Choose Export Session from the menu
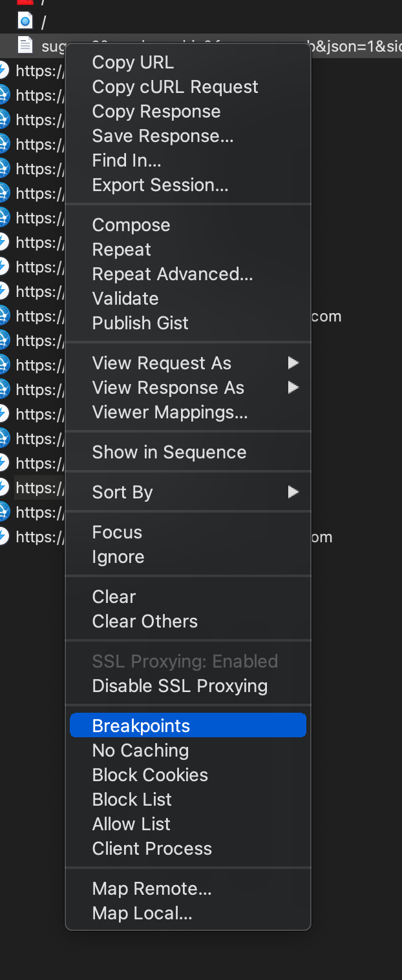The height and width of the screenshot is (980, 402). tap(160, 185)
